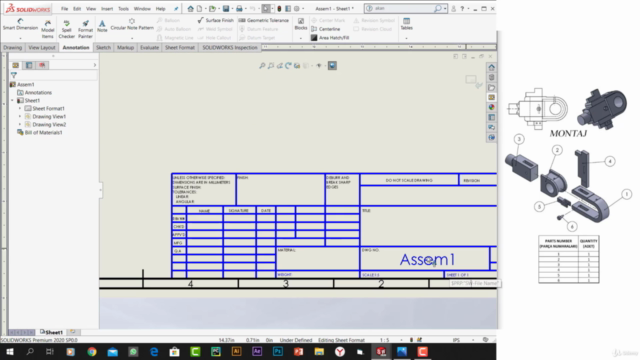Open the File menu
This screenshot has height=360, width=640.
(x=64, y=9)
